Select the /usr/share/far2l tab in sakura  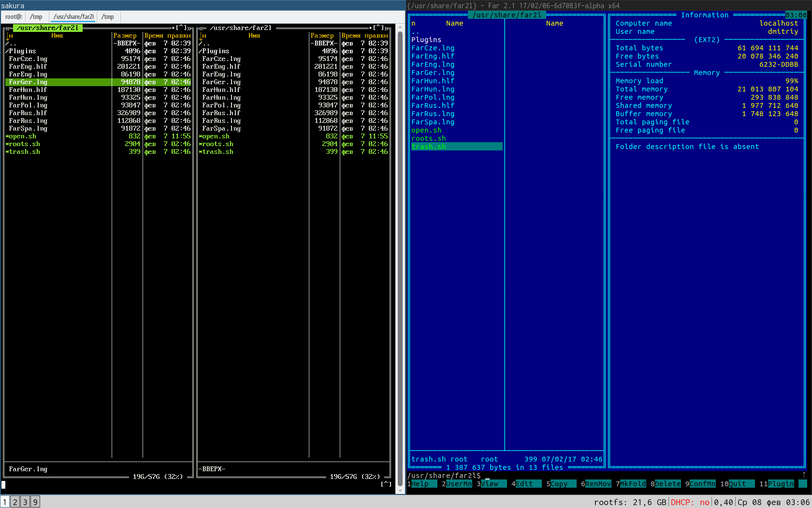(73, 17)
